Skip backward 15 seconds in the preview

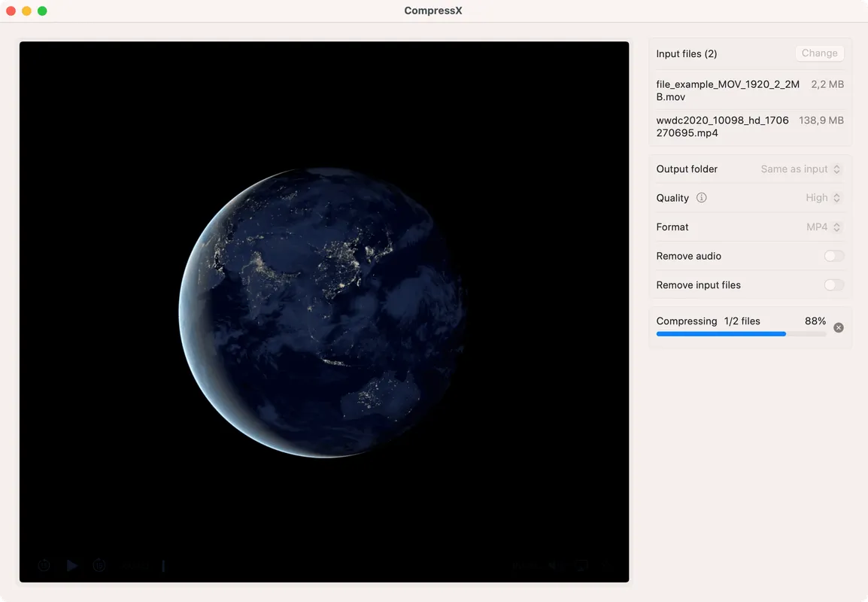pos(44,565)
